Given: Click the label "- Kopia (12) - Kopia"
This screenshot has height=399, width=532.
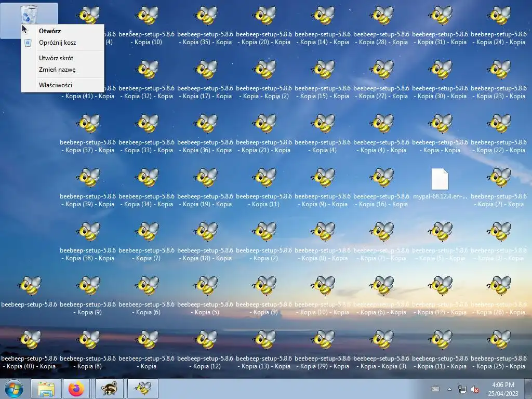Looking at the screenshot, I should click(x=440, y=312).
